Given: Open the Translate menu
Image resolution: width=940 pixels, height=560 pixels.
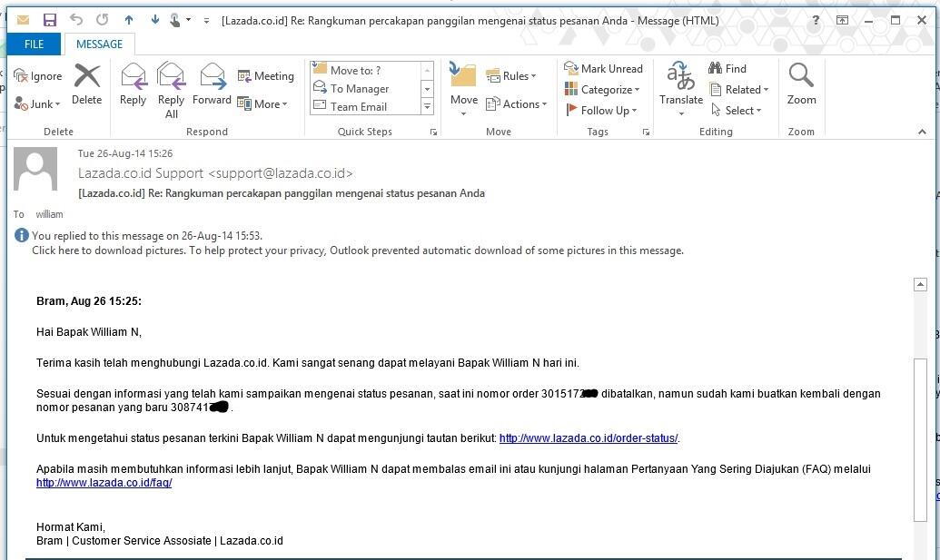Looking at the screenshot, I should (x=681, y=89).
